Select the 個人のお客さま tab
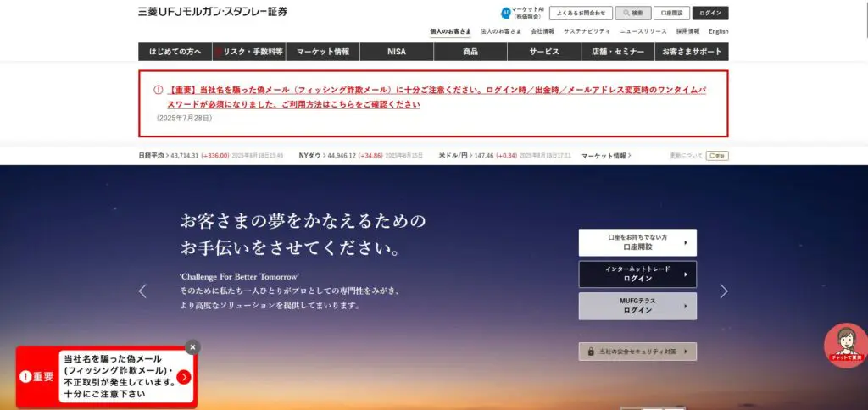This screenshot has height=410, width=868. point(450,31)
